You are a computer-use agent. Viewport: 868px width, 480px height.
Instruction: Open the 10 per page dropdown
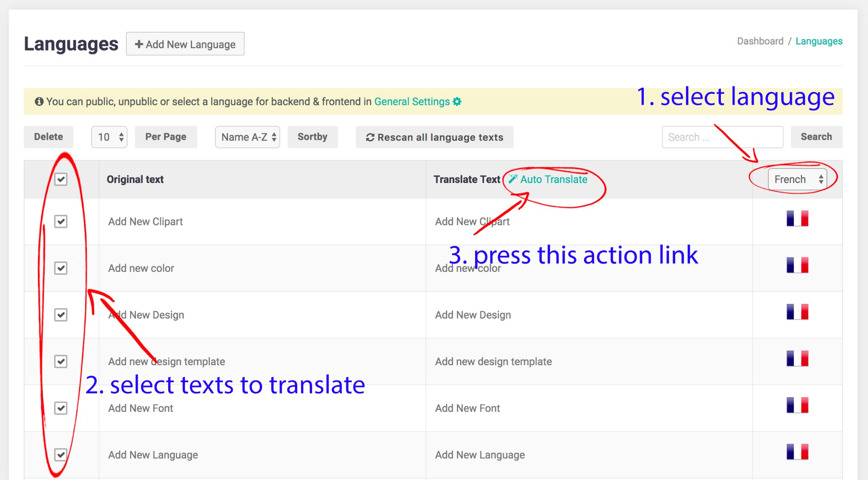pos(109,137)
